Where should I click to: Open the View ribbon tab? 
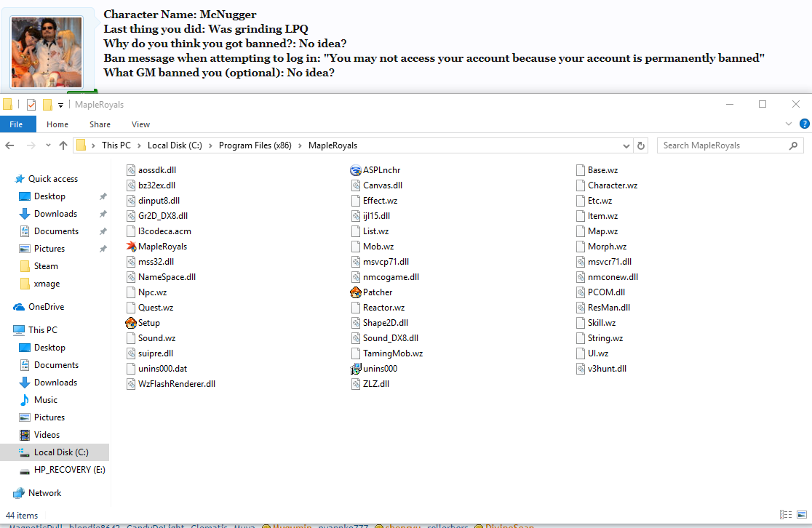(x=141, y=124)
